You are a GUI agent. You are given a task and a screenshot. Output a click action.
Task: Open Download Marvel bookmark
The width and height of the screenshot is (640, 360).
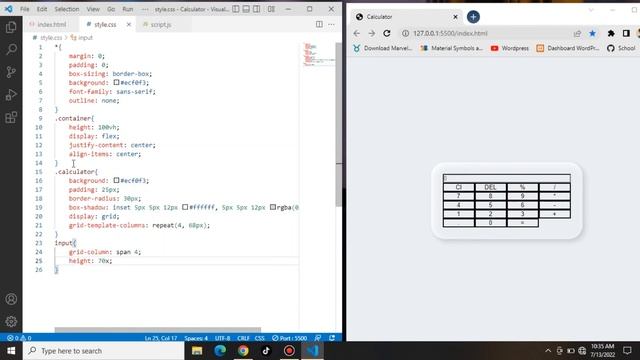coord(382,48)
